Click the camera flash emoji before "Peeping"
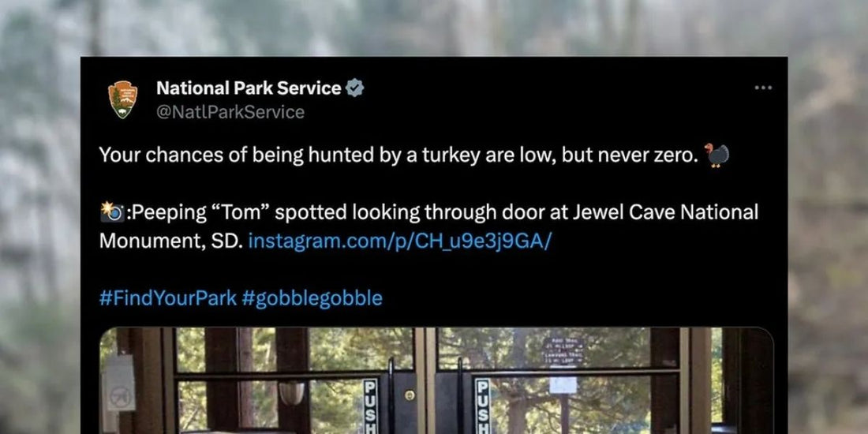Screen dimensions: 868x434 112,211
